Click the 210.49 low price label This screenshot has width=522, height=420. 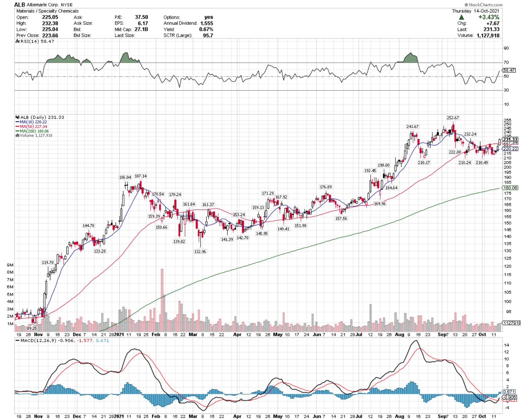[x=482, y=162]
